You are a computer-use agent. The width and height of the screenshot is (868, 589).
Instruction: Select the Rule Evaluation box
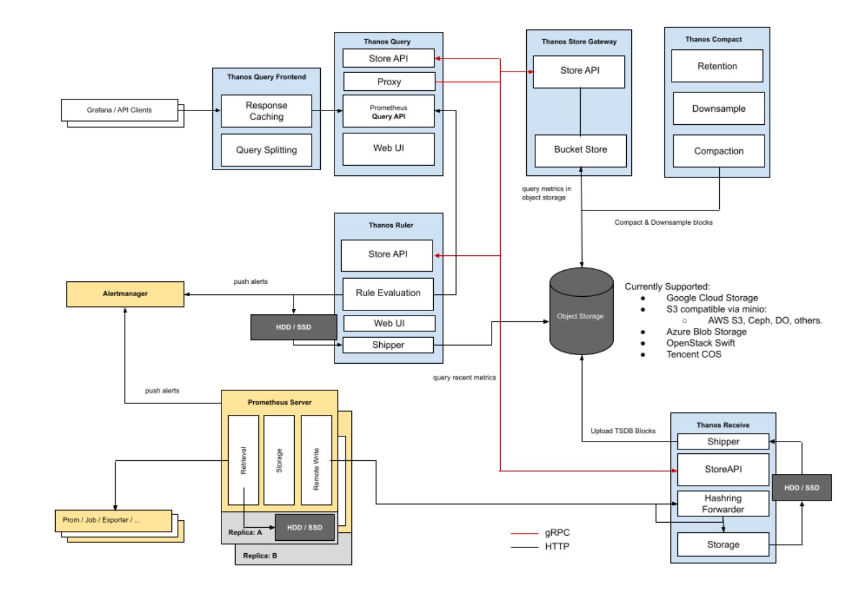pos(388,294)
